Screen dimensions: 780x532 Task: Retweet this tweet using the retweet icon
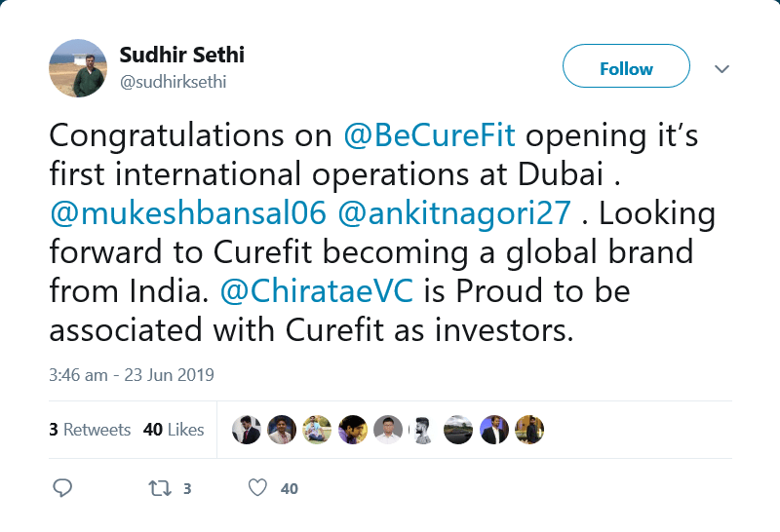coord(157,488)
